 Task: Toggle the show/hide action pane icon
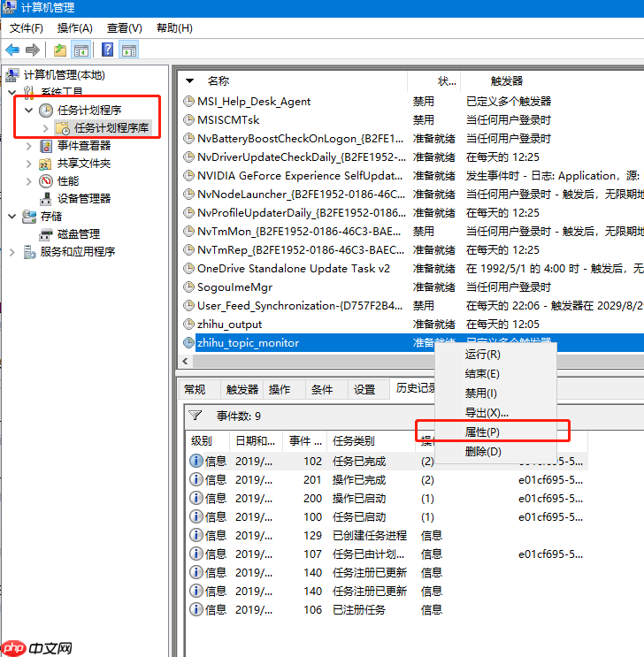tap(129, 50)
